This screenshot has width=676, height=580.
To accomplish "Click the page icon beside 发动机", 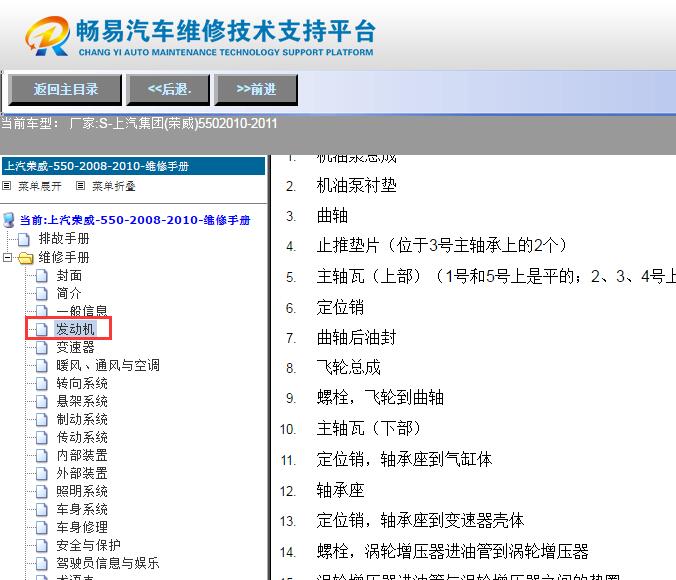I will coord(41,329).
